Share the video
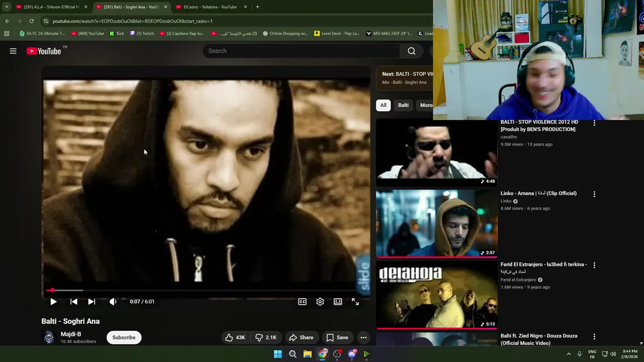Screen dimensions: 644x362 point(301,337)
